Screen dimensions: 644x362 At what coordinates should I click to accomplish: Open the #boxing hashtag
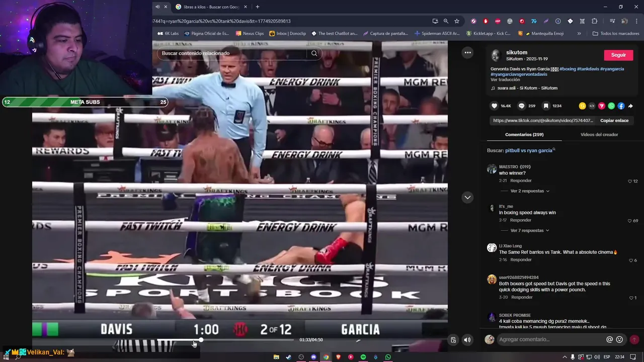pyautogui.click(x=568, y=69)
